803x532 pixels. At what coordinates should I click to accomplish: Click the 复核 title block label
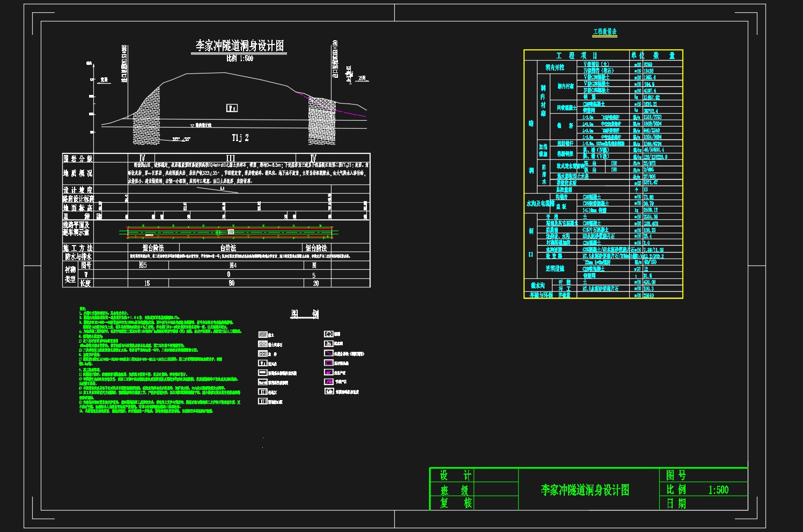pyautogui.click(x=455, y=503)
